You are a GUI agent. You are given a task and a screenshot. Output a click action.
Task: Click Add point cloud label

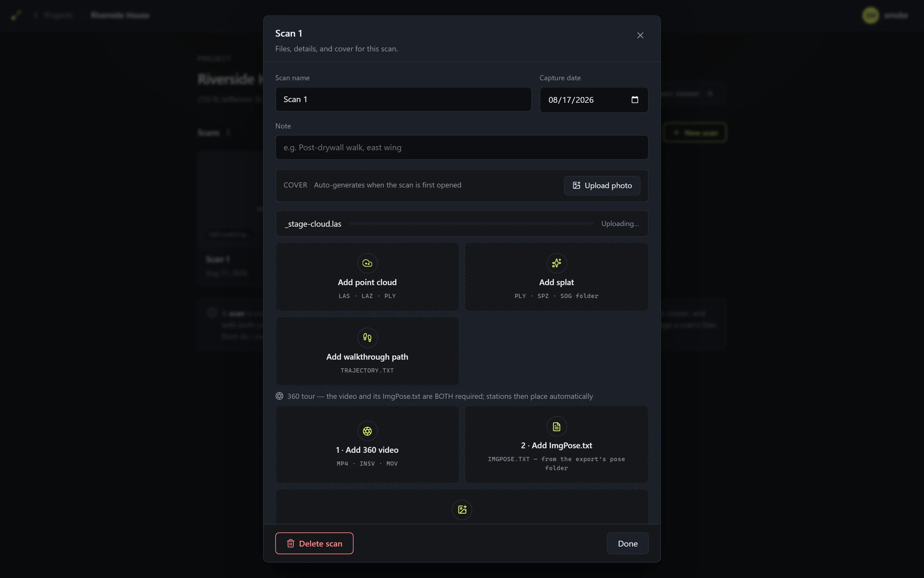tap(367, 282)
